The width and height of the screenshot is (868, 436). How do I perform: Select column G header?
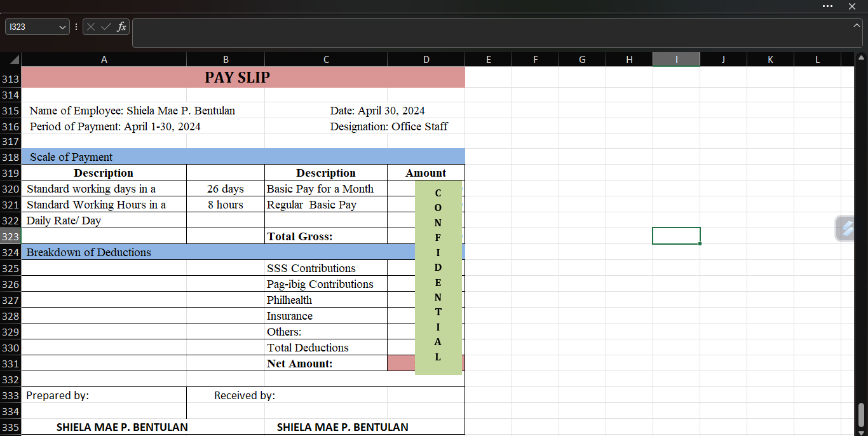(x=582, y=60)
